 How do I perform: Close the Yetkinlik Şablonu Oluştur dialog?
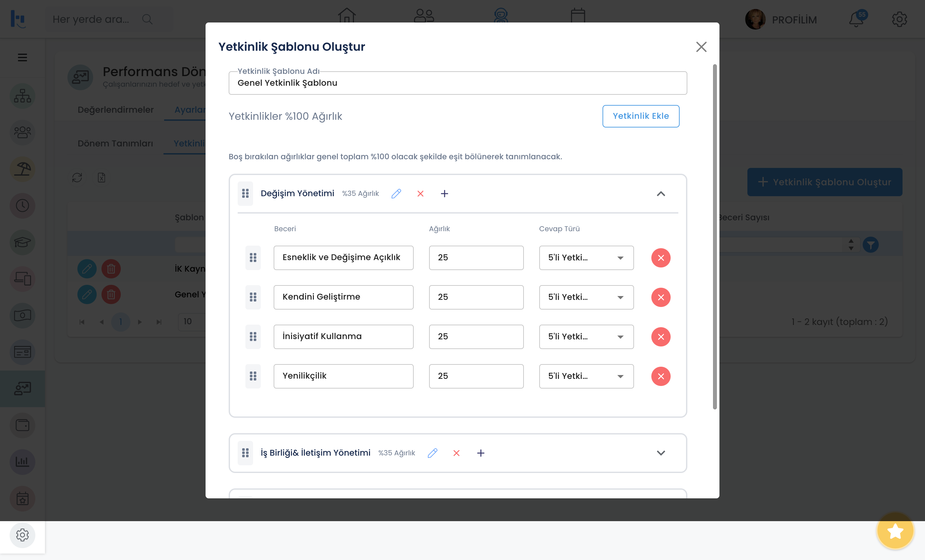point(701,47)
